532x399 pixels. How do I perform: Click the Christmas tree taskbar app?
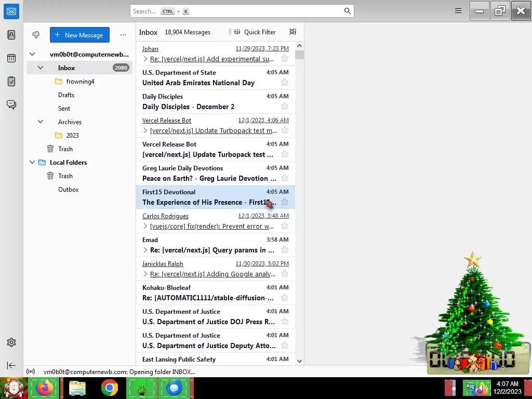coord(141,388)
